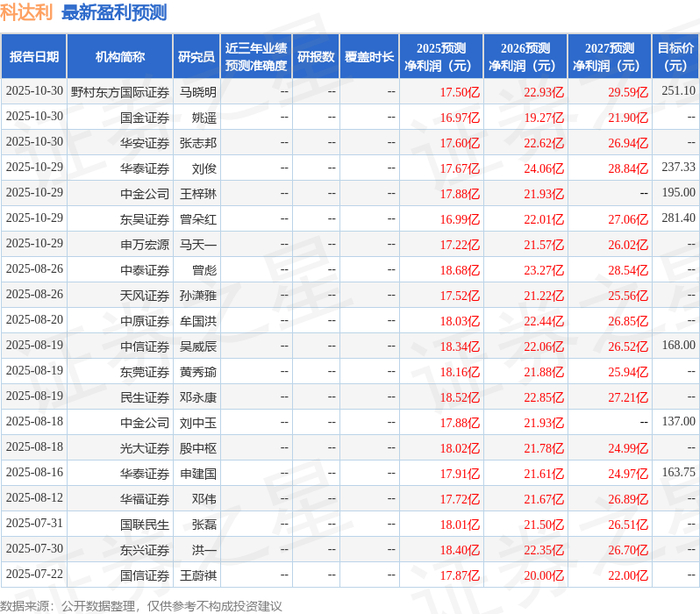This screenshot has height=614, width=700.
Task: Click researcher 马晓明 cell
Action: [x=198, y=92]
